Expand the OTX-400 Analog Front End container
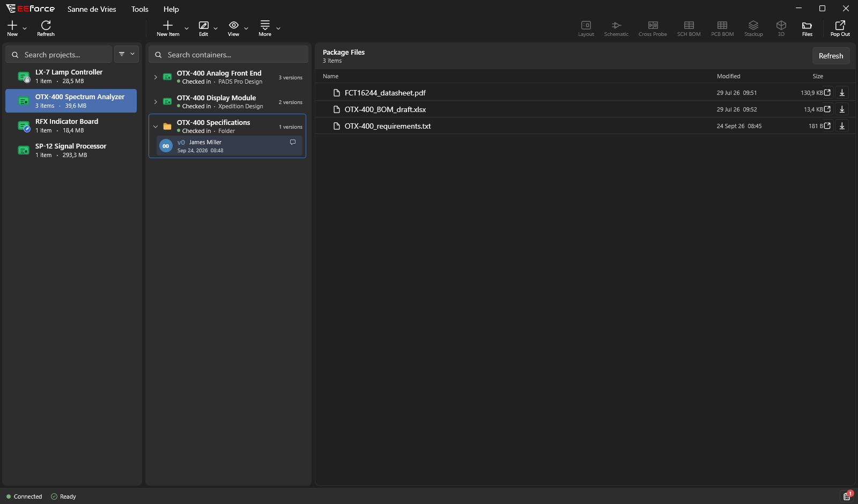The image size is (858, 504). pyautogui.click(x=156, y=77)
